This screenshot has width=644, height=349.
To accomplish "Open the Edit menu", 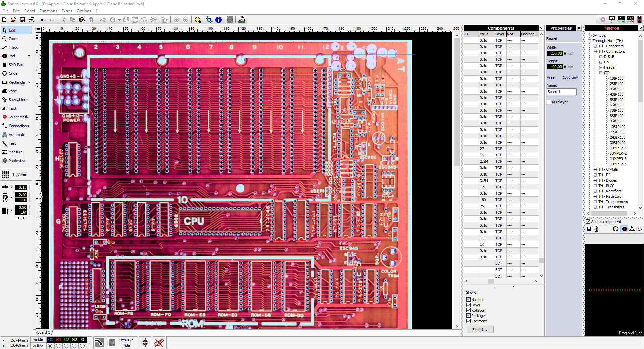I will 16,11.
